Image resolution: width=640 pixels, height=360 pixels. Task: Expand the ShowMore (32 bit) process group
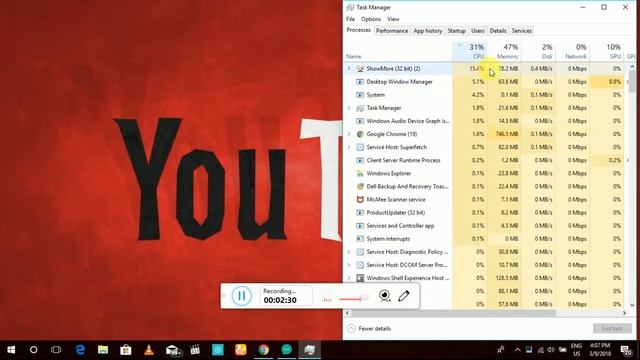pos(349,69)
